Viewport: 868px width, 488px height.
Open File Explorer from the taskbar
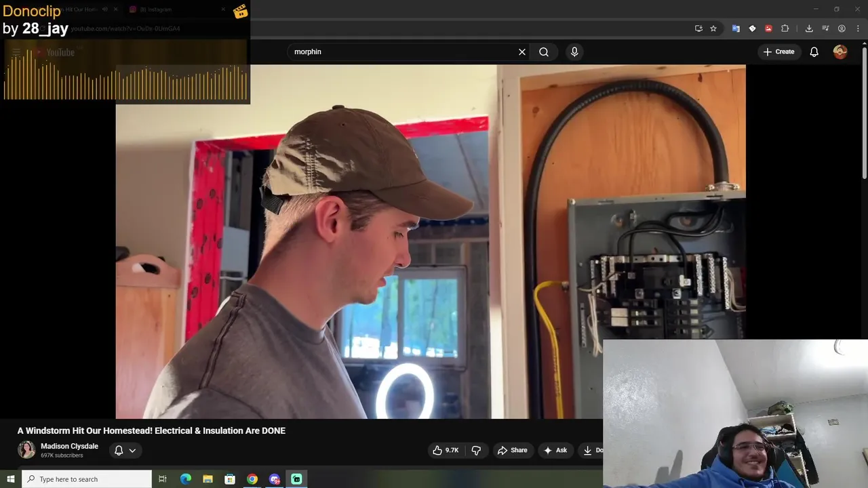point(208,479)
